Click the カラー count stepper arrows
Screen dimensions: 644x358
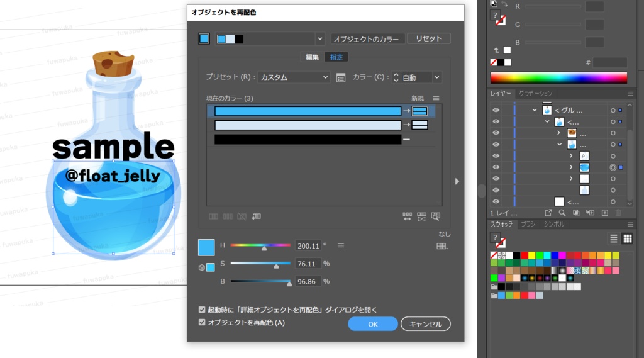(x=396, y=77)
